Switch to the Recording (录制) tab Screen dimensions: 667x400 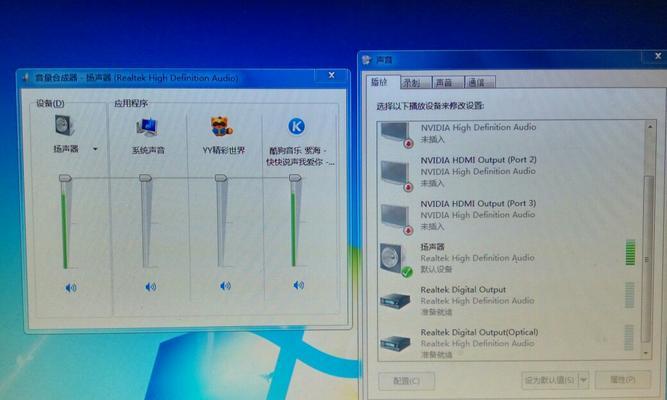click(x=414, y=83)
